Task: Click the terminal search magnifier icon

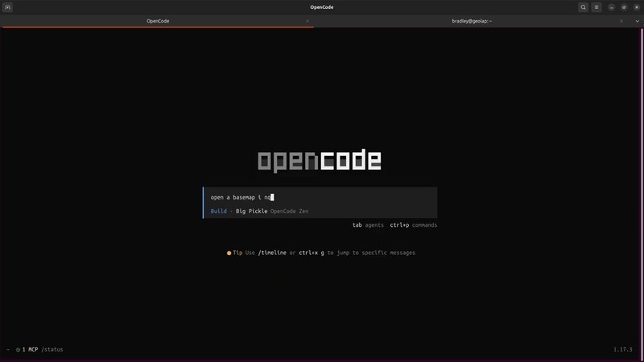Action: (583, 7)
